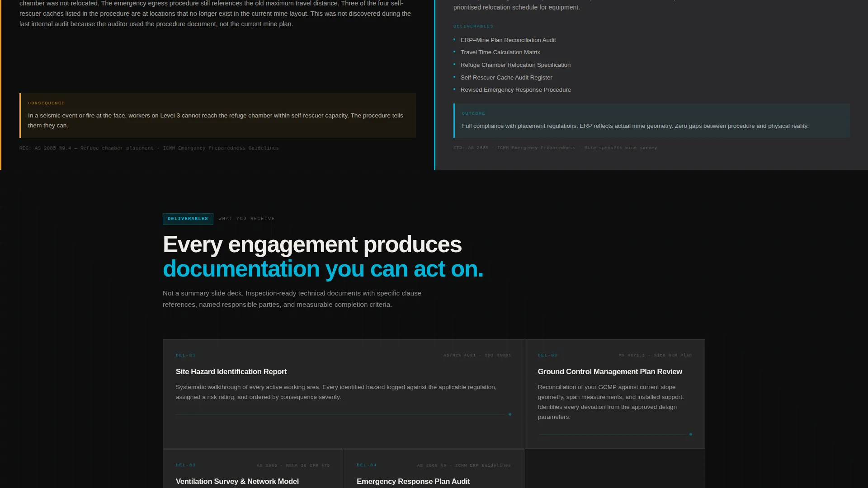Click 'Revised Emergency Response Procedure' list item
The image size is (868, 488).
[515, 90]
